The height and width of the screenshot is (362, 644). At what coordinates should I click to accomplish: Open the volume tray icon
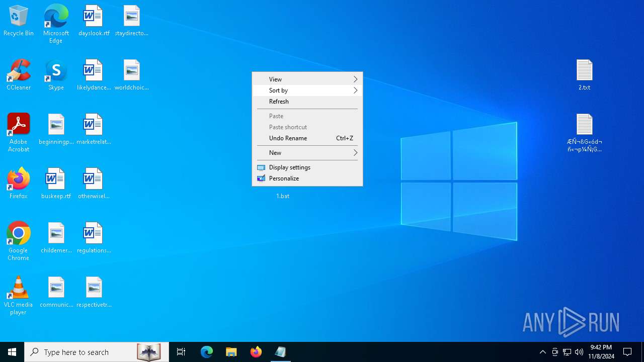pyautogui.click(x=579, y=352)
